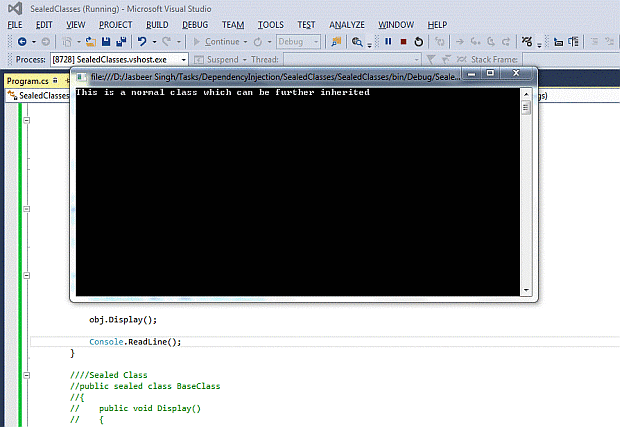Collapse the third code outlining region
Image resolution: width=620 pixels, height=427 pixels.
click(x=26, y=275)
